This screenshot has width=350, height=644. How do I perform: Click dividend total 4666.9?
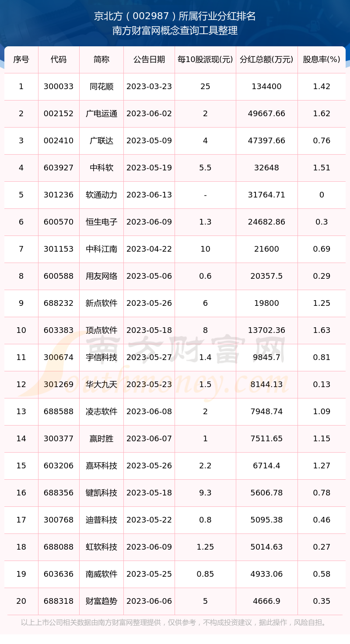266,601
